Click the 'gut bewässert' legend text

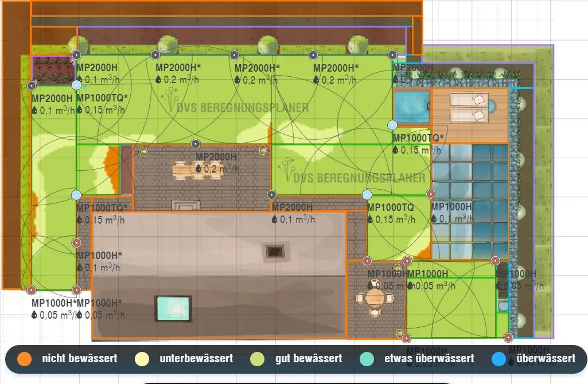point(309,359)
